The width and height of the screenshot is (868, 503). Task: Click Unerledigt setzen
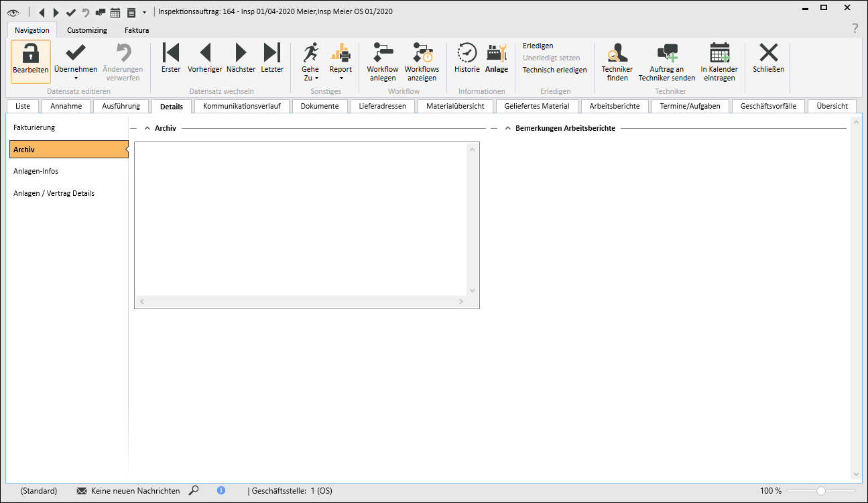tap(552, 58)
